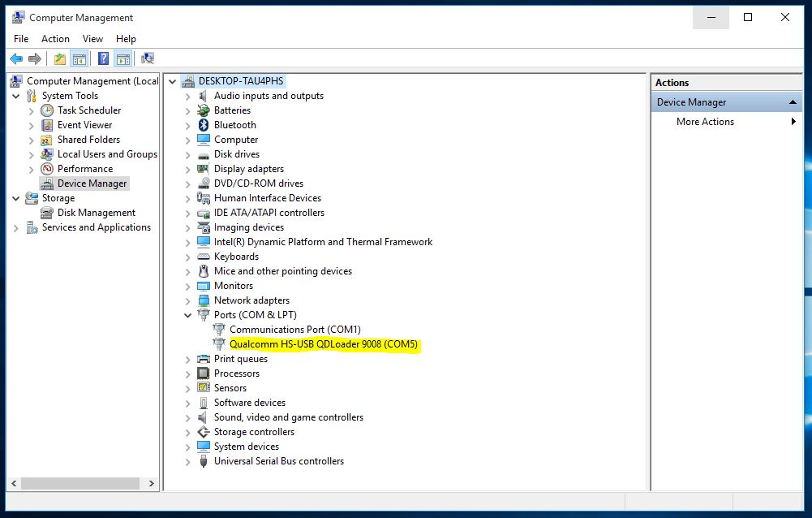Open the Action menu

[55, 39]
